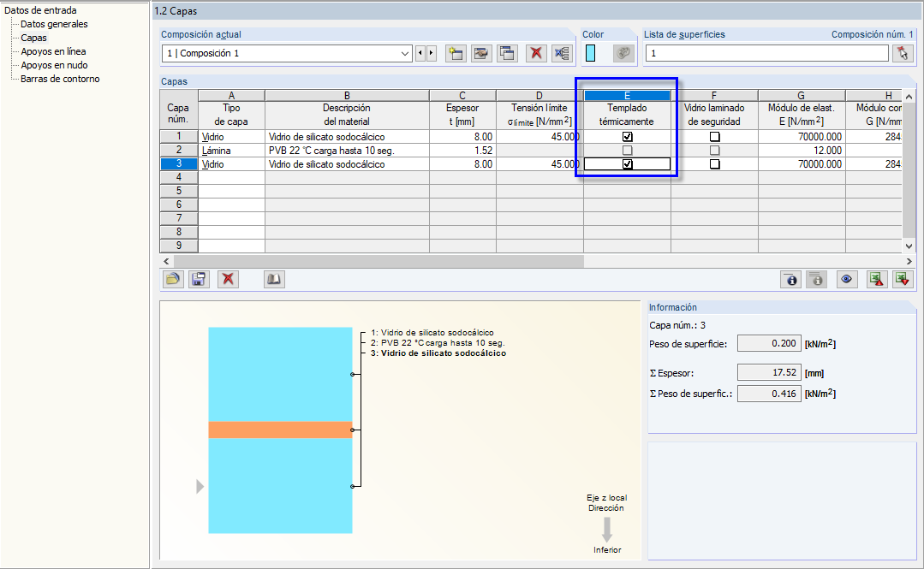Screen dimensions: 924x569
Task: Toggle the eye view mode icon
Action: (x=847, y=279)
